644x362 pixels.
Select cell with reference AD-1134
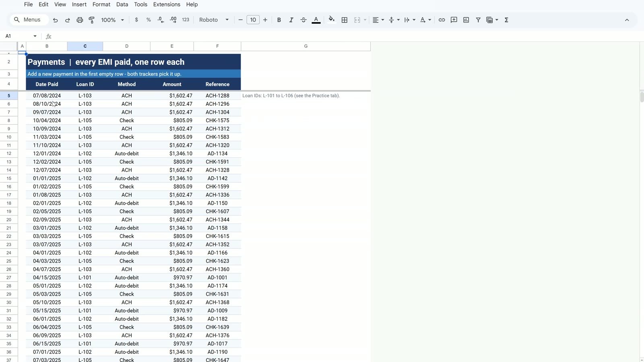[x=217, y=153]
